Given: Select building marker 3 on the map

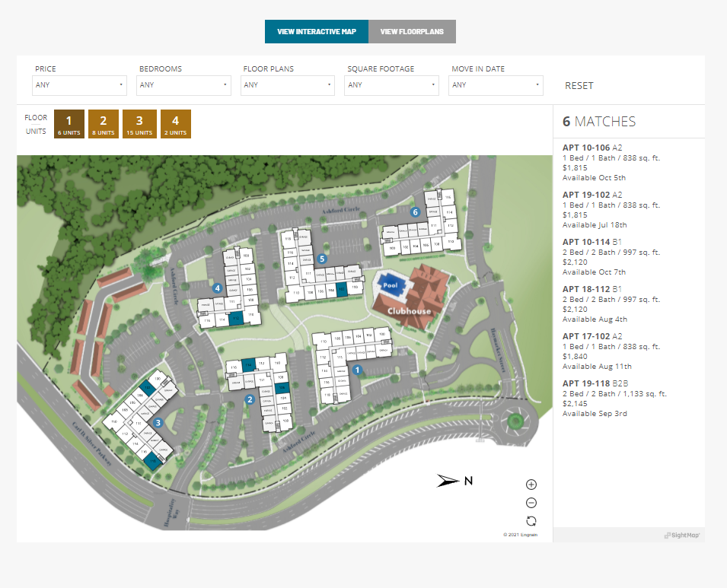Looking at the screenshot, I should click(x=158, y=421).
